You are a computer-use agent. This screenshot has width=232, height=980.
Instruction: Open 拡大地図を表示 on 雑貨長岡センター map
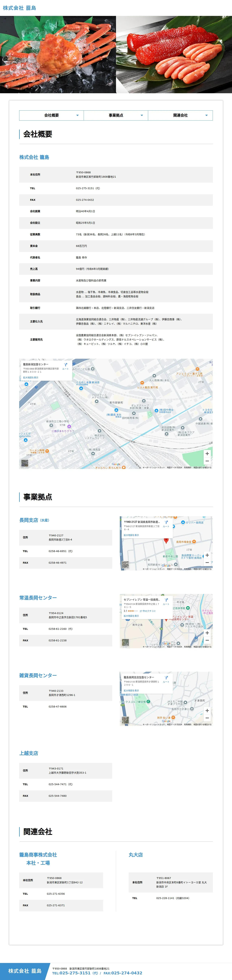[x=132, y=690]
